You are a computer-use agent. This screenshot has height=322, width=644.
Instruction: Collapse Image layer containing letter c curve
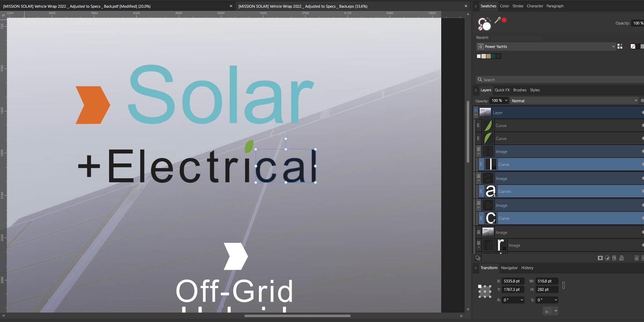(479, 208)
